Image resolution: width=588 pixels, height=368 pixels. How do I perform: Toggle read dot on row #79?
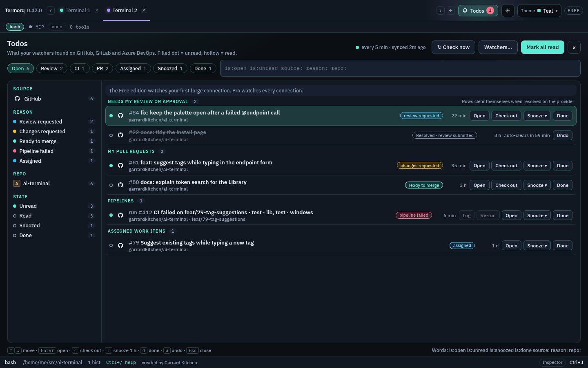(x=111, y=246)
